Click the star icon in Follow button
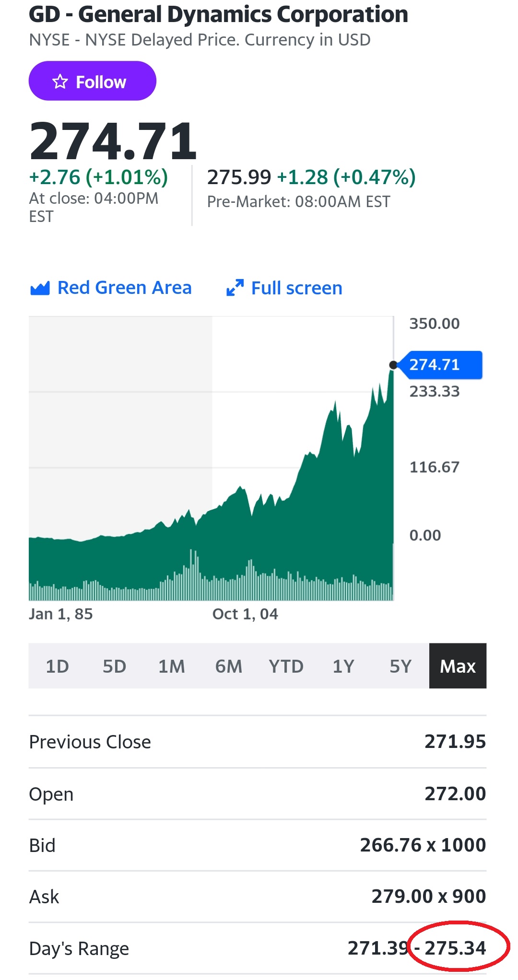 click(60, 82)
